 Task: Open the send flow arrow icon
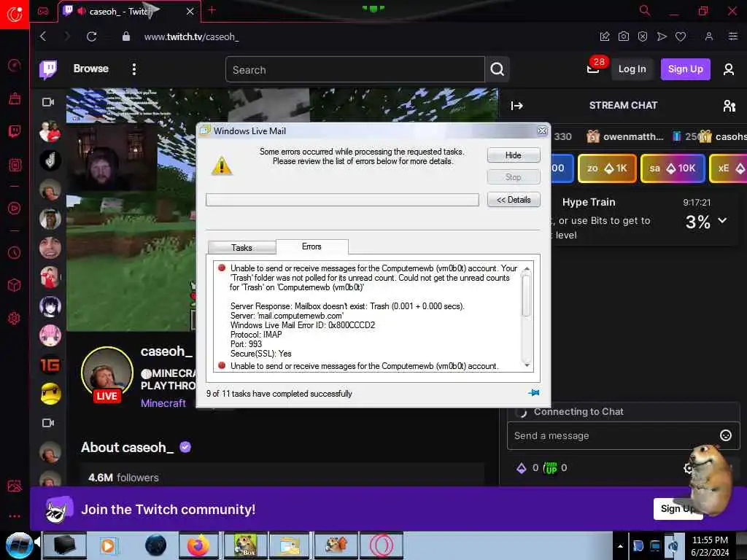point(662,36)
